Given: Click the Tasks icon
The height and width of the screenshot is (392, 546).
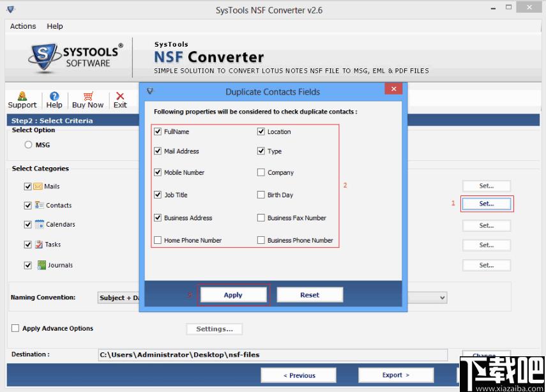Looking at the screenshot, I should (x=39, y=245).
